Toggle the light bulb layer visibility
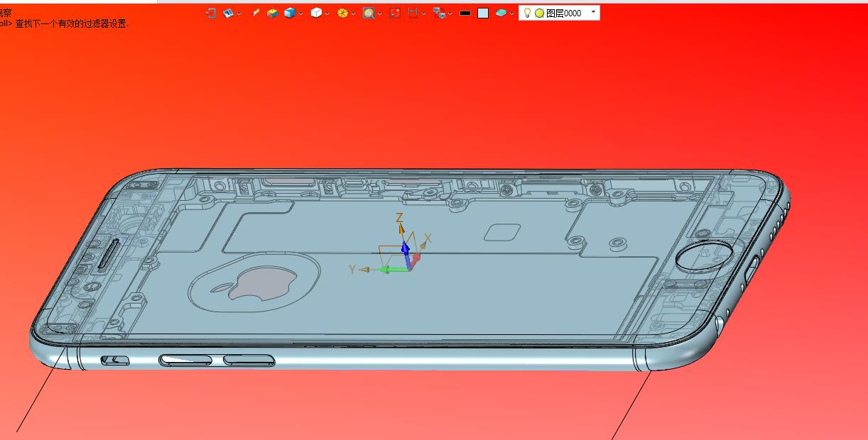 527,13
